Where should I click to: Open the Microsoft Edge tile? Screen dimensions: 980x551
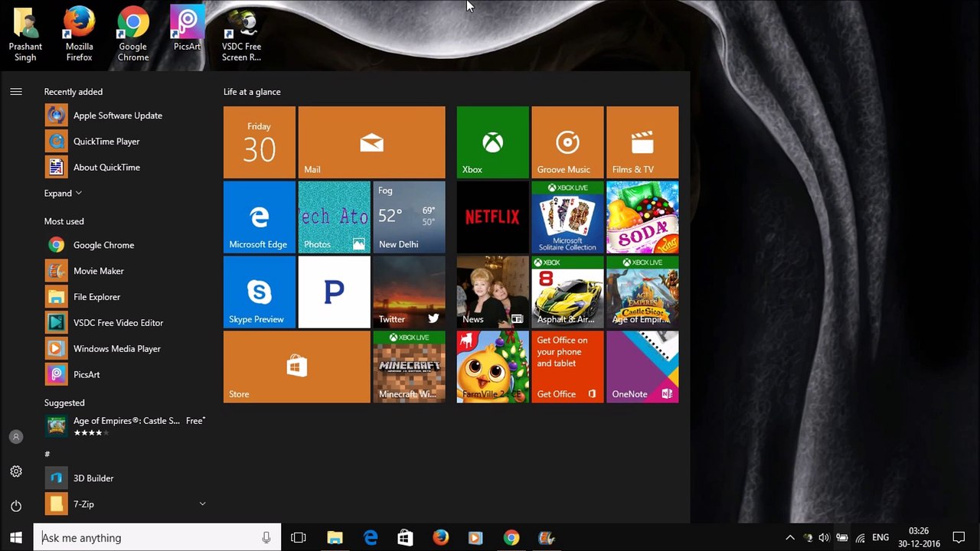259,217
